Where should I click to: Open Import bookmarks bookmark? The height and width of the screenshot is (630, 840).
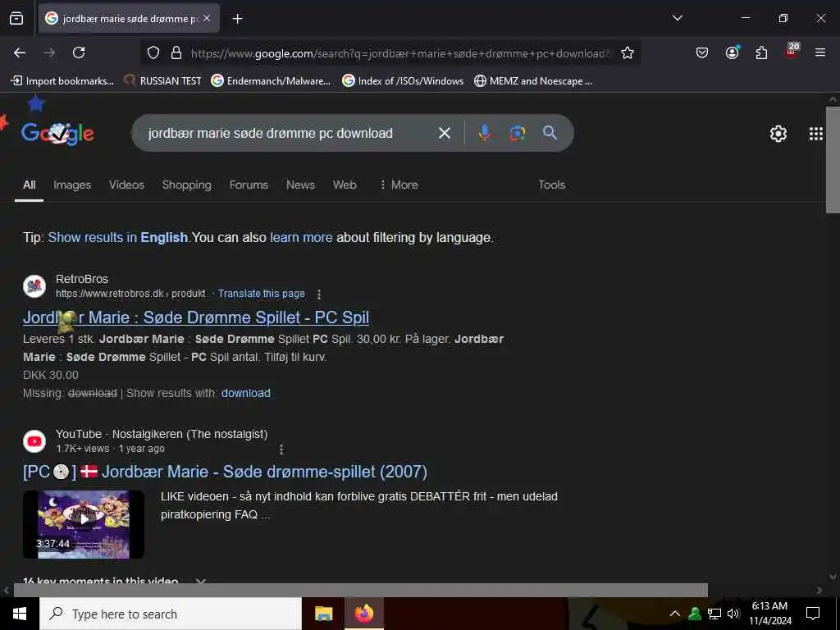(62, 81)
